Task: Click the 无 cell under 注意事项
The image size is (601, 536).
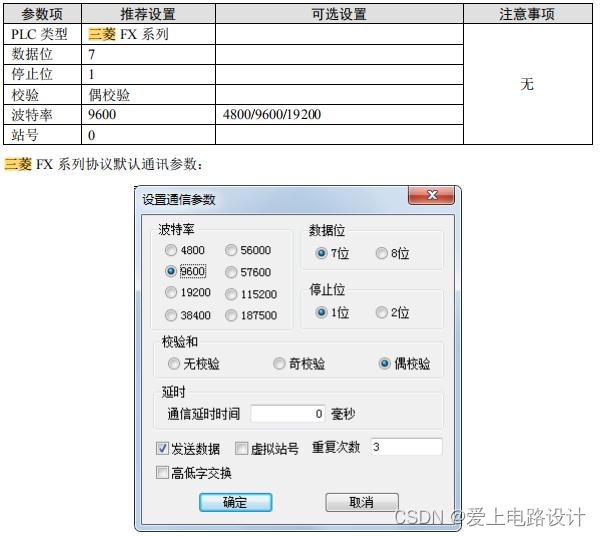Action: (x=527, y=84)
